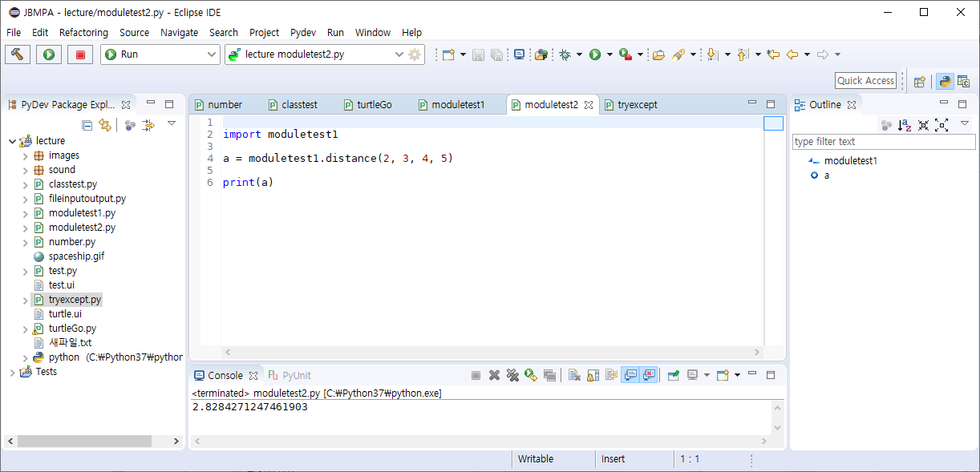Jump to last edit location
This screenshot has width=980, height=472.
(773, 54)
